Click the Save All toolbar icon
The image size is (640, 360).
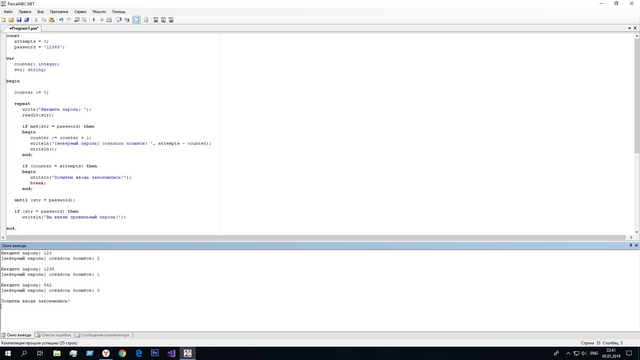click(x=27, y=20)
